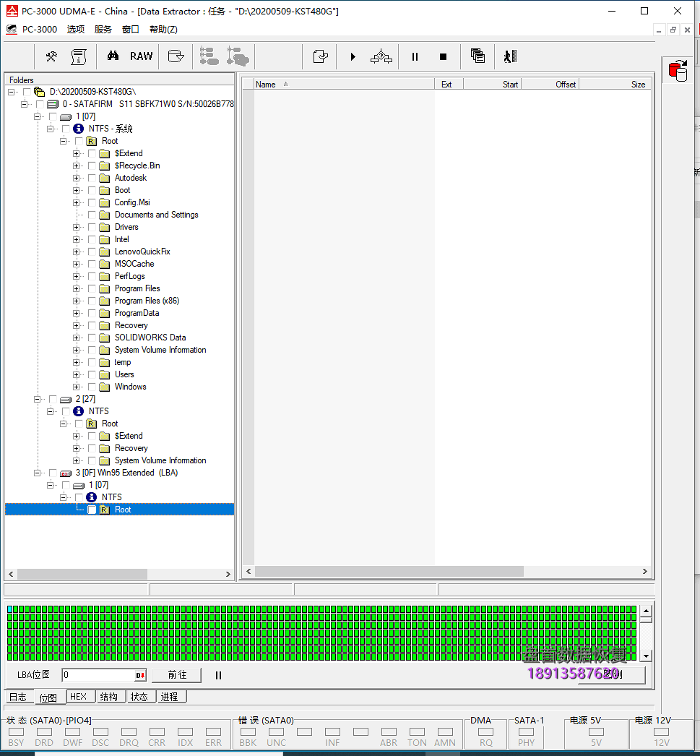The image size is (700, 756).
Task: Click the Offset column header
Action: tap(550, 85)
